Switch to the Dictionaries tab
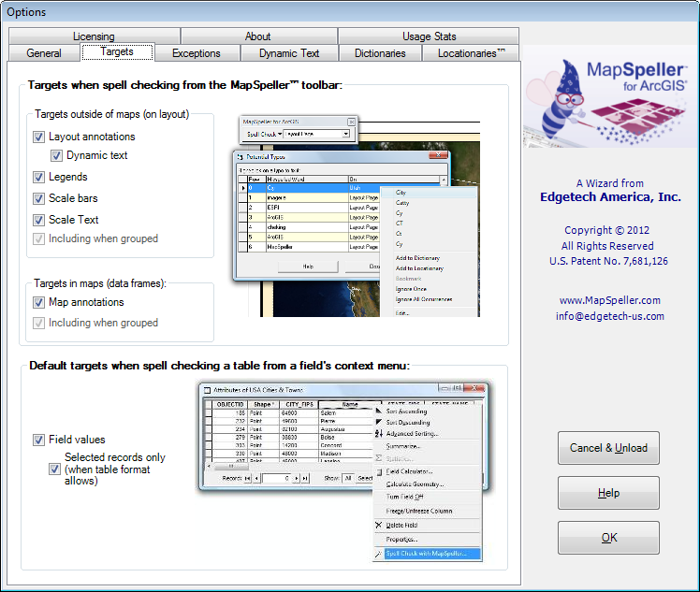Screen dimensions: 700x592 (x=380, y=53)
